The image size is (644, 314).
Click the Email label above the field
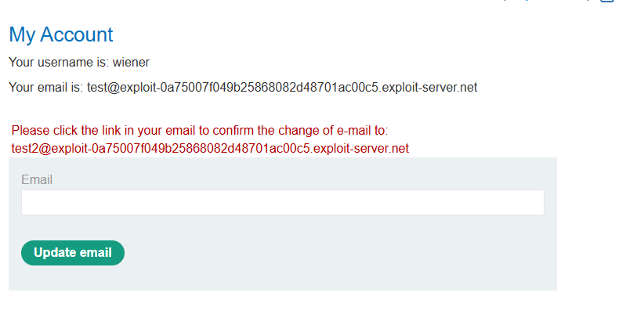click(x=37, y=180)
